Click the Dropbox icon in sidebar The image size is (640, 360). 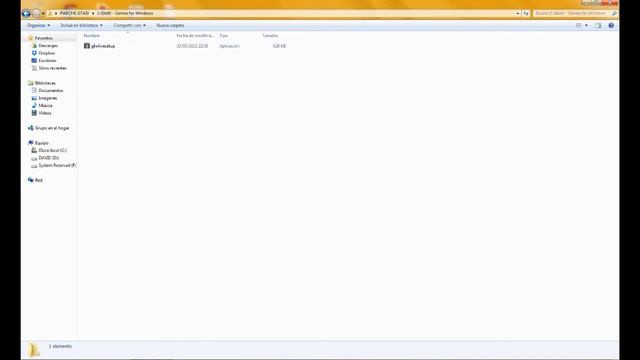pyautogui.click(x=34, y=53)
